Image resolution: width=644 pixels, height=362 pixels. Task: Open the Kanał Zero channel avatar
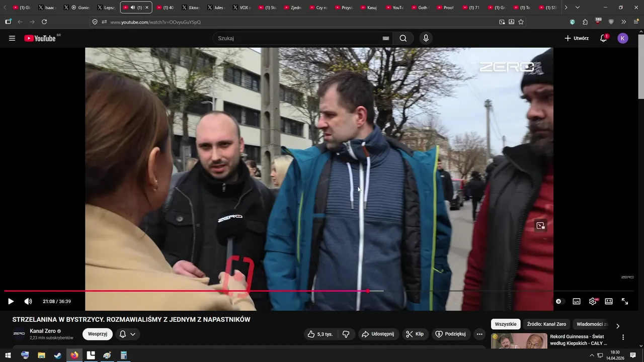[x=19, y=334]
